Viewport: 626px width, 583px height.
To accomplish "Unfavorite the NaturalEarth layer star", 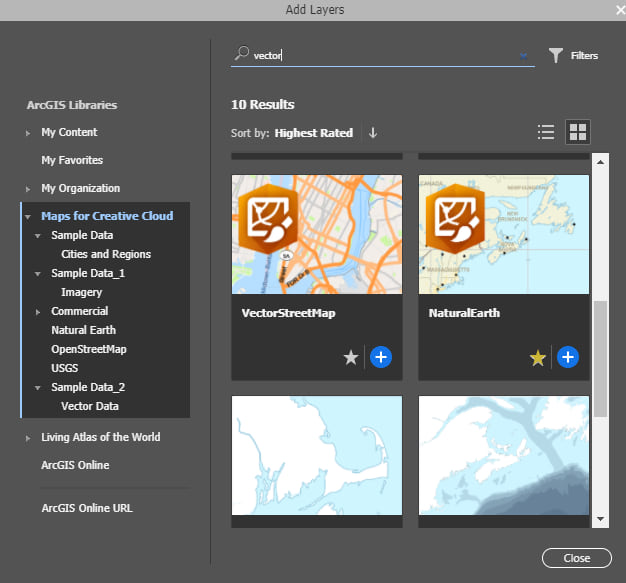I will [x=538, y=357].
